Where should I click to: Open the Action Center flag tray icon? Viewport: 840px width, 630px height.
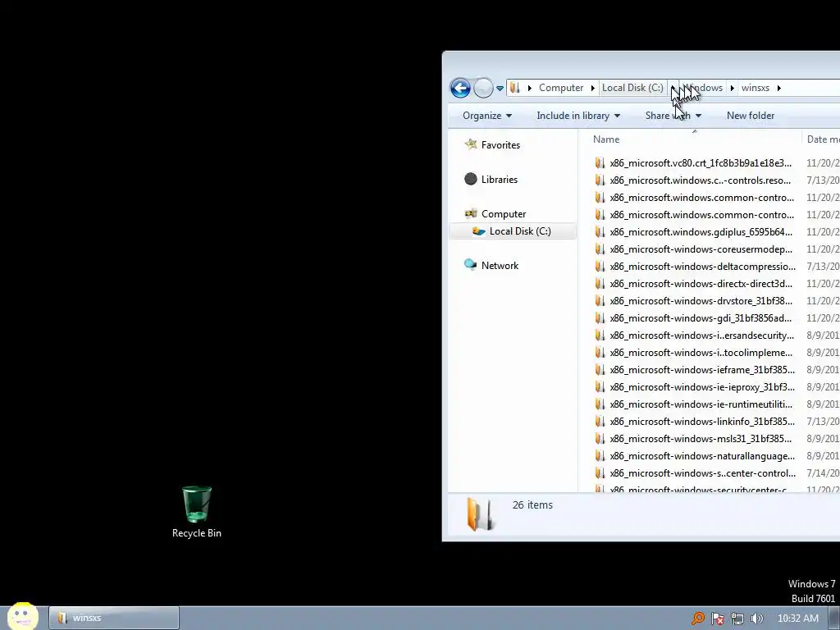(x=717, y=619)
